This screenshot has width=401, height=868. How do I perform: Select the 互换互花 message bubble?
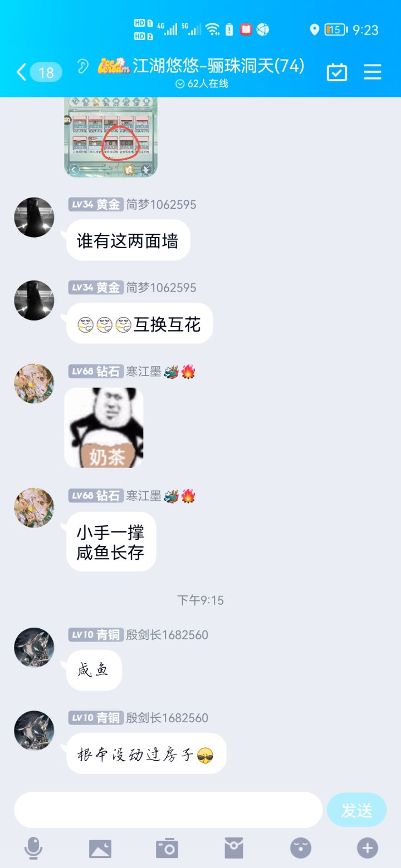click(x=140, y=323)
